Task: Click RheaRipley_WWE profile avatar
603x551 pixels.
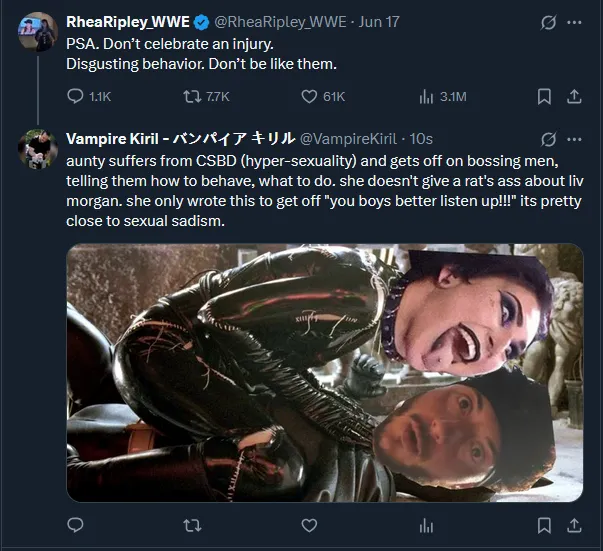Action: [37, 31]
